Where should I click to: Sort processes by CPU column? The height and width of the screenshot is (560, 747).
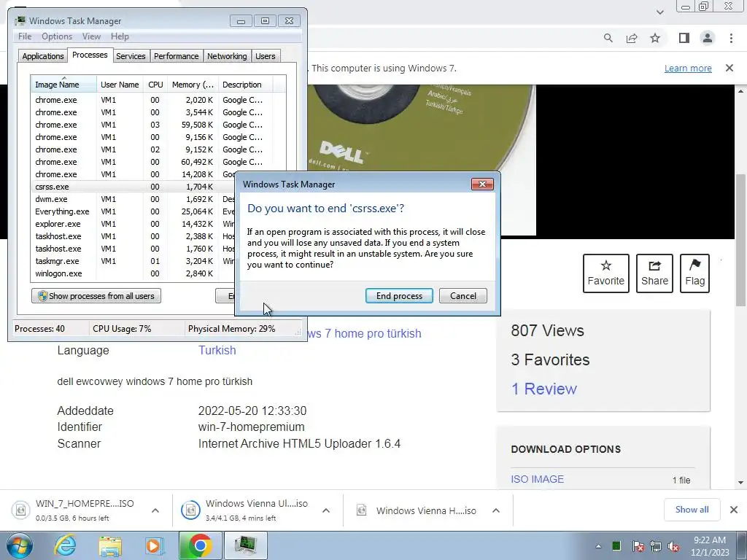(155, 85)
